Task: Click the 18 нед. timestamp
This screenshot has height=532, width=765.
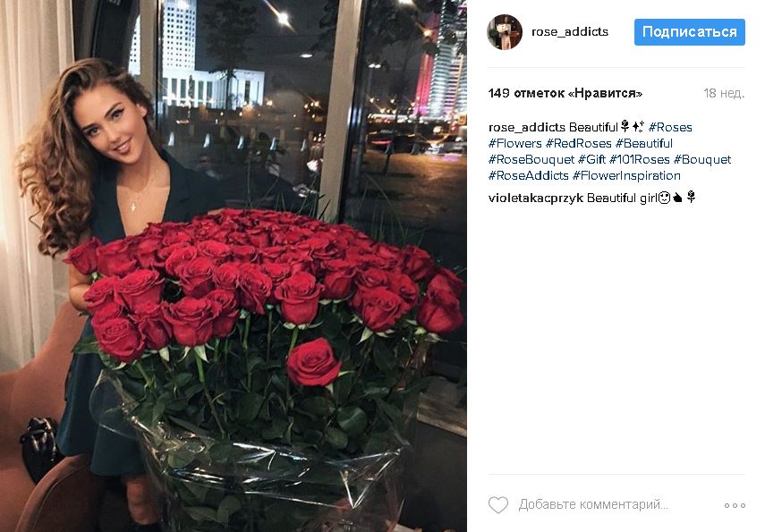Action: 724,93
